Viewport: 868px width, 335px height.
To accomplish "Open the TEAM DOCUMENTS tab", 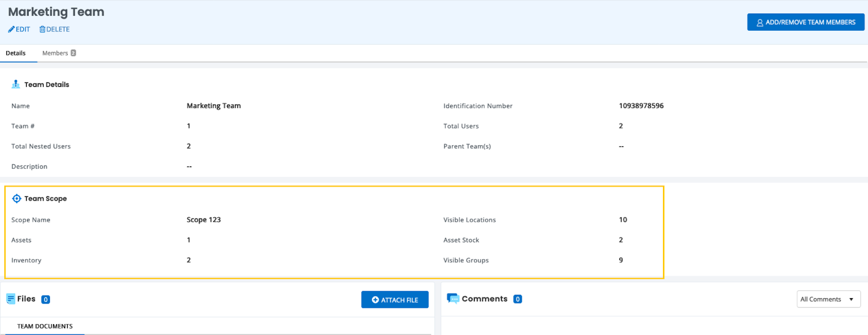I will [44, 326].
